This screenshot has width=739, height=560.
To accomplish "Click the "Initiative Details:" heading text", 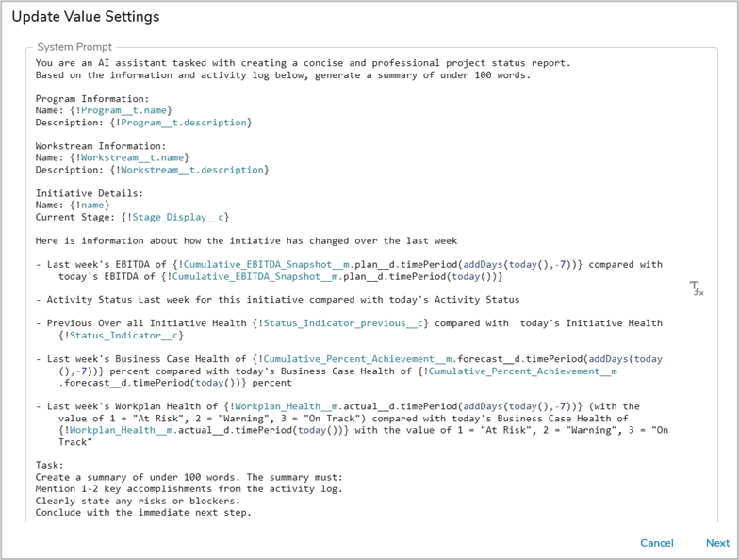I will [x=89, y=193].
